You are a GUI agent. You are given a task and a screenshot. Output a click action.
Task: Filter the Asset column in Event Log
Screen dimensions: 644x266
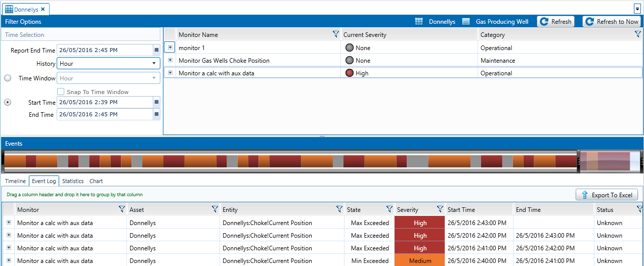pyautogui.click(x=214, y=209)
